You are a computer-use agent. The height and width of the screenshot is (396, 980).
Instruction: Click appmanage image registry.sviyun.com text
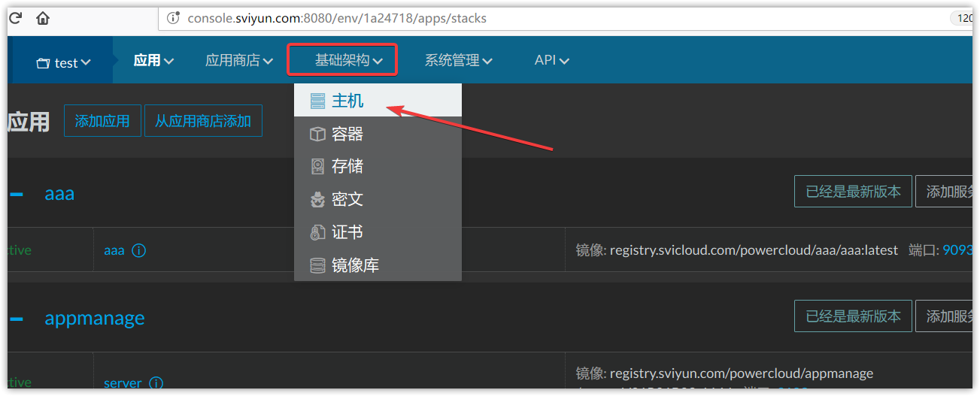click(742, 373)
